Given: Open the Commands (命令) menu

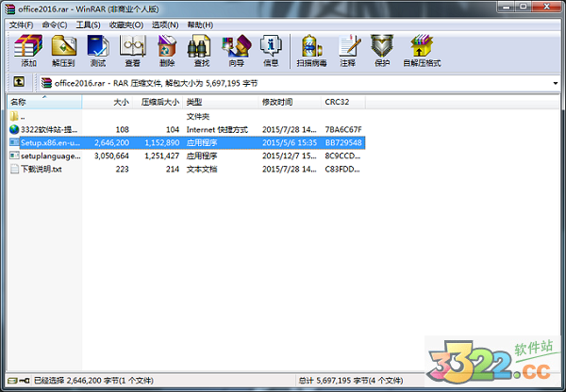Looking at the screenshot, I should (55, 24).
